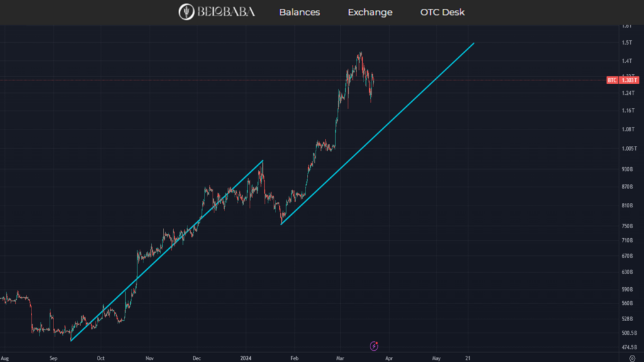Viewport: 644px width, 362px height.
Task: Click the Nov label on time axis
Action: click(x=149, y=357)
